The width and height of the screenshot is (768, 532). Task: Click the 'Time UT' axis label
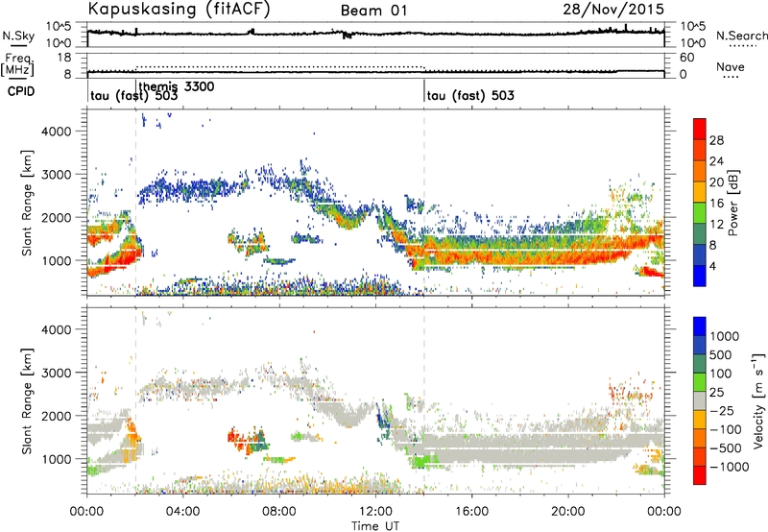[375, 525]
